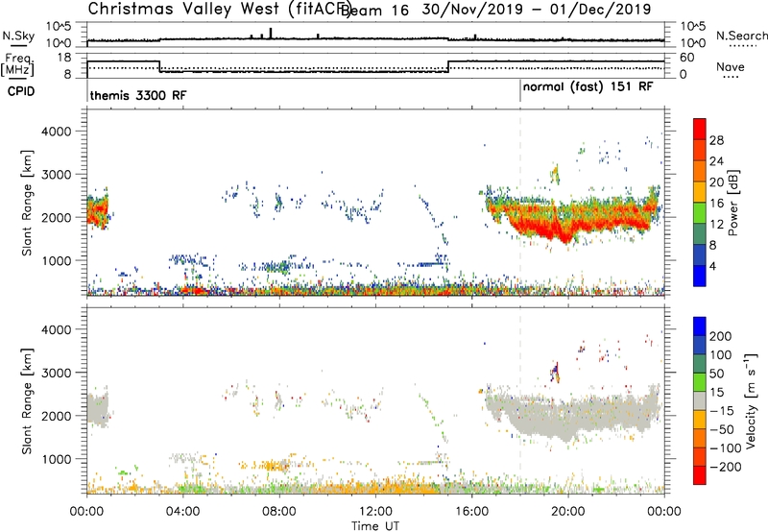
Task: Click the 'N.Search' legend label
Action: pos(742,36)
